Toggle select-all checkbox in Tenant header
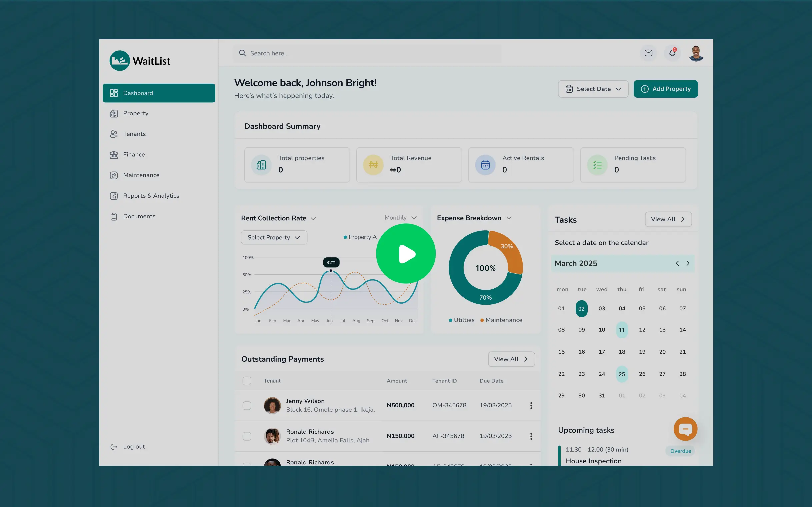The image size is (812, 507). pos(247,381)
